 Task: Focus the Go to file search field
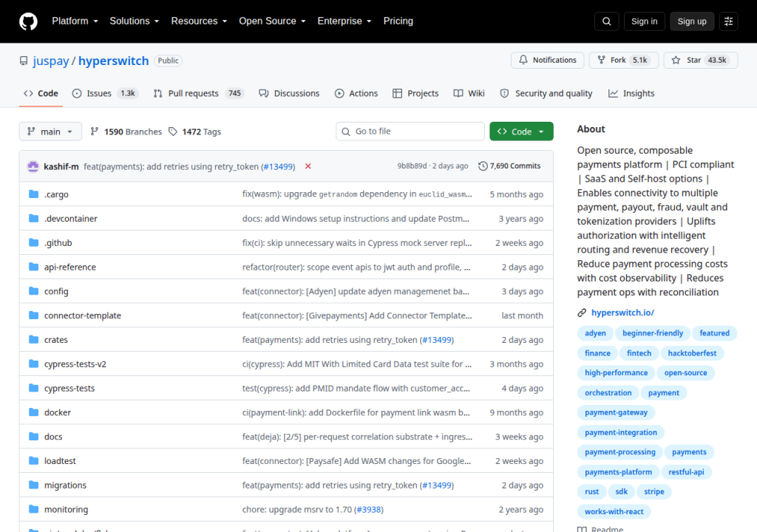tap(410, 132)
